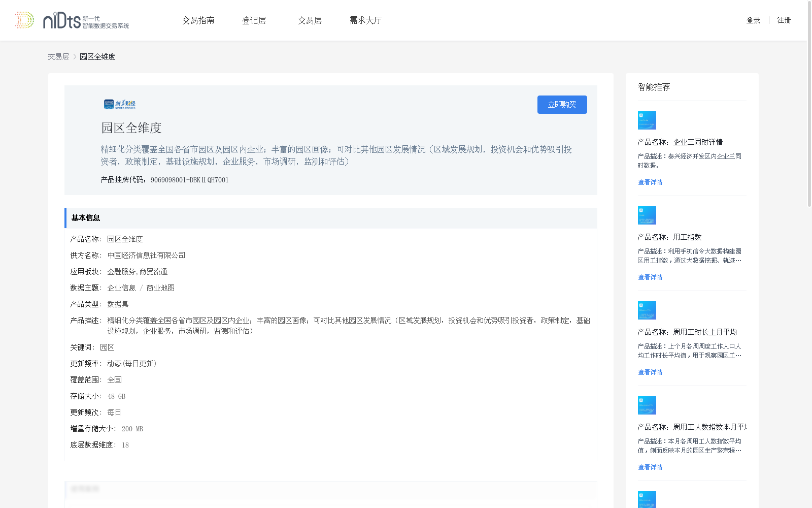
Task: Click the 智能推荐 panel heading
Action: [x=654, y=87]
